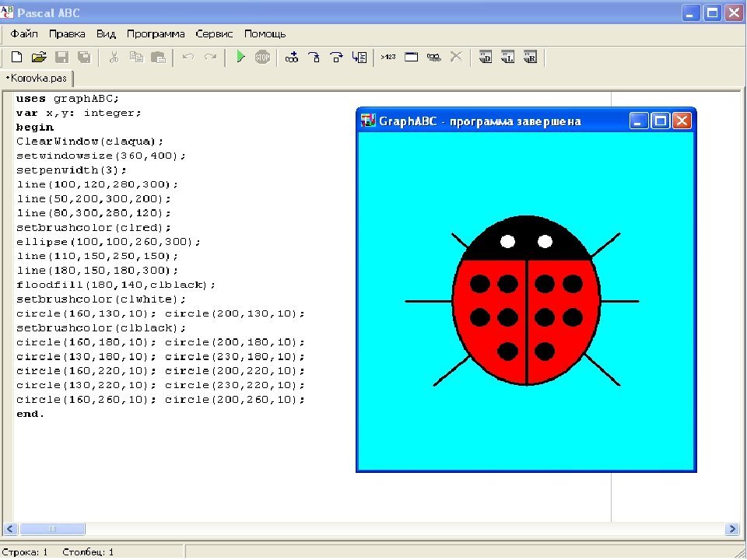Click the New file icon
The image size is (747, 560).
[x=16, y=57]
